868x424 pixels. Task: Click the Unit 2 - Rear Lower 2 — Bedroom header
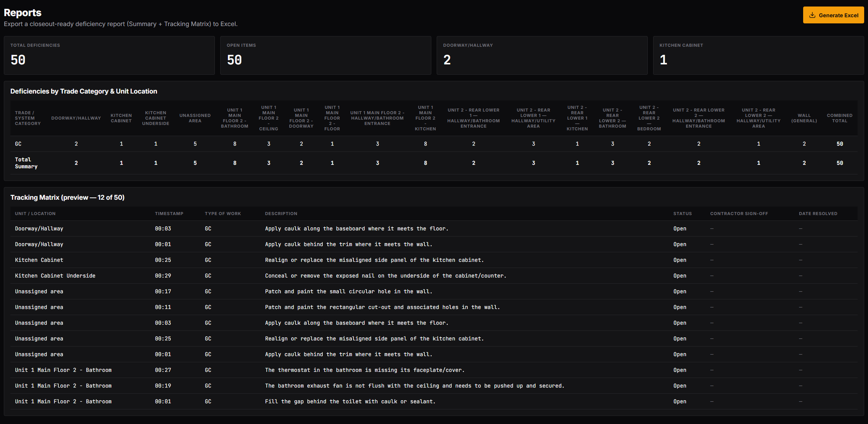[x=649, y=118]
